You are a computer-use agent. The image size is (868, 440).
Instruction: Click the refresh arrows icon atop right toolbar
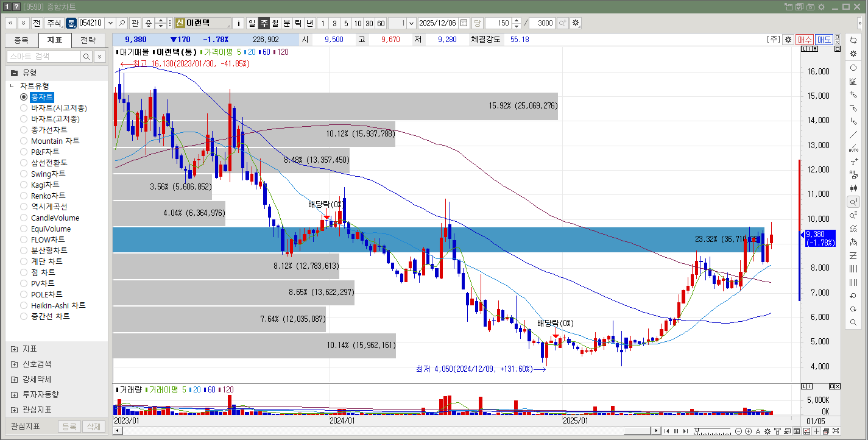(853, 40)
